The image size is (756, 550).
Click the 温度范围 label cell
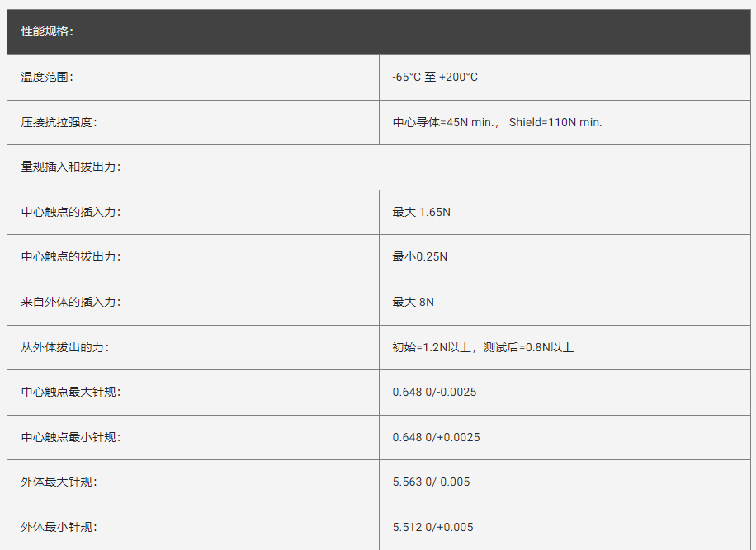[47, 77]
